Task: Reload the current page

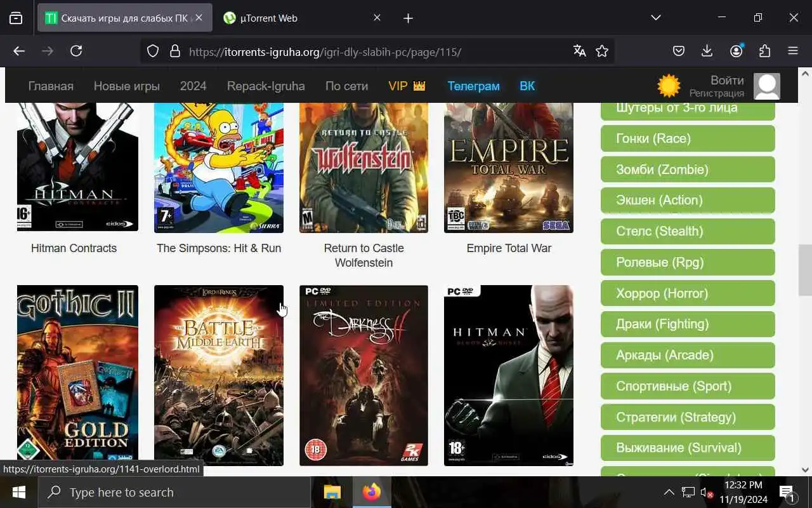Action: tap(76, 51)
